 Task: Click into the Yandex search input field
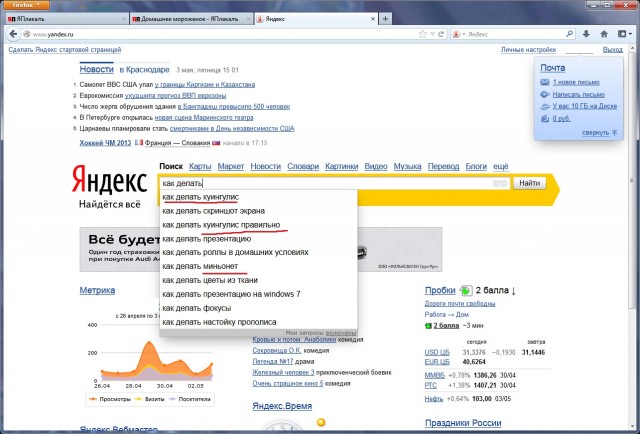tap(330, 184)
